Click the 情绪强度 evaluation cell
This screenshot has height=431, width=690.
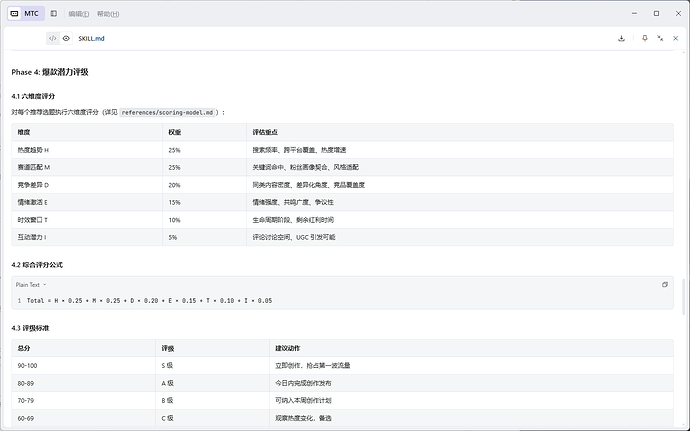[460, 203]
